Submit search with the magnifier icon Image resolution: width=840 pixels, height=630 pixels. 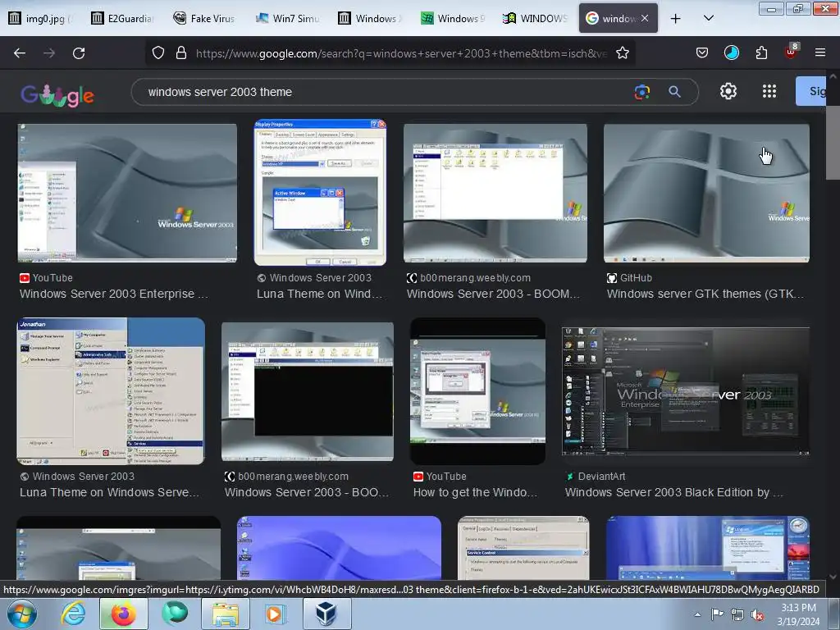pyautogui.click(x=674, y=92)
